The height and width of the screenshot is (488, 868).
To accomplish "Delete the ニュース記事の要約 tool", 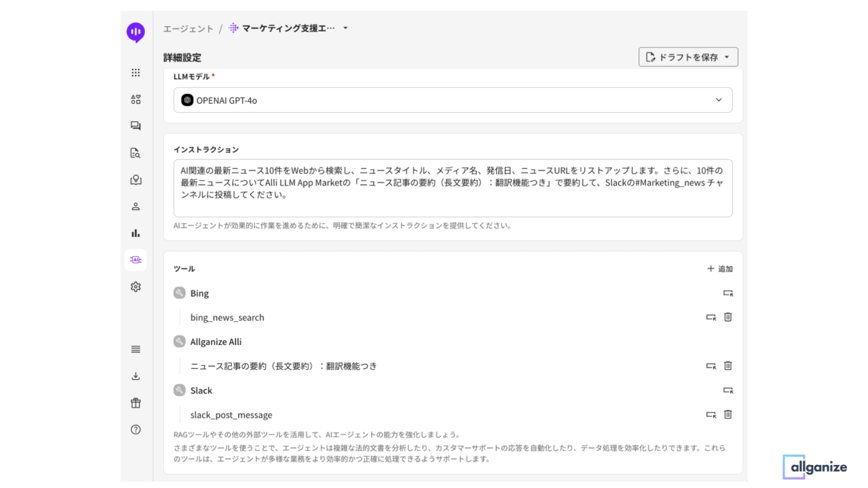I will click(728, 365).
